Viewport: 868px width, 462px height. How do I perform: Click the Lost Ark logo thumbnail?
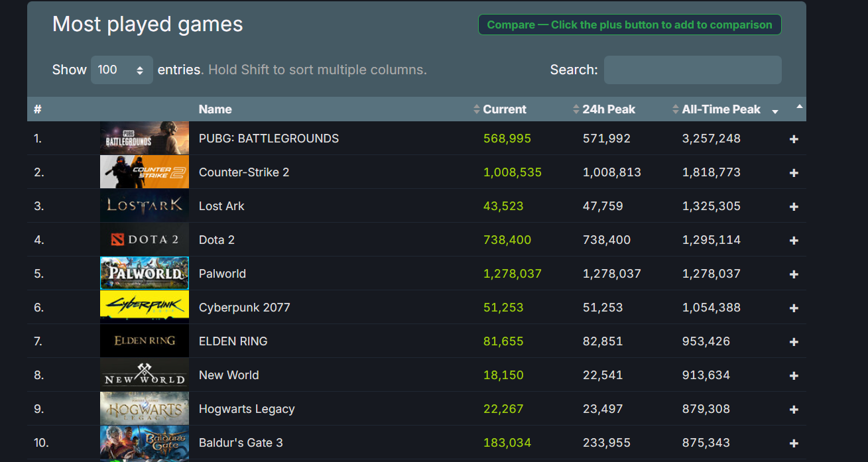click(145, 205)
